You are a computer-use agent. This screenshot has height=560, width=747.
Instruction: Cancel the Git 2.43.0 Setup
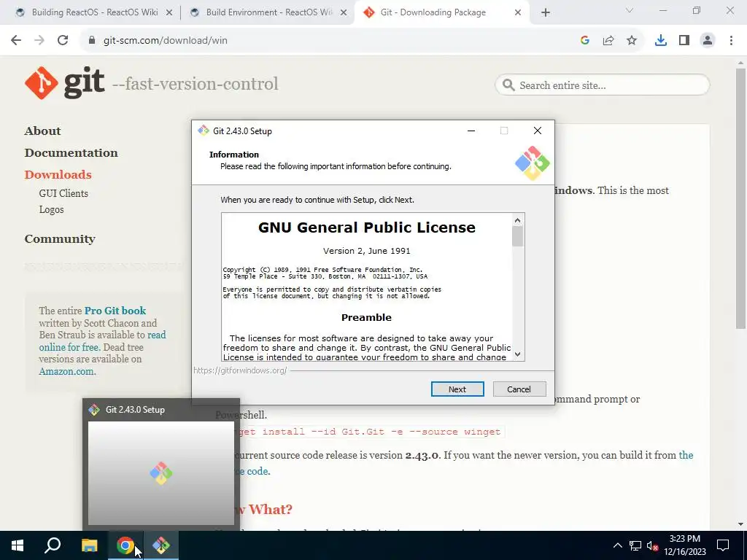tap(519, 389)
